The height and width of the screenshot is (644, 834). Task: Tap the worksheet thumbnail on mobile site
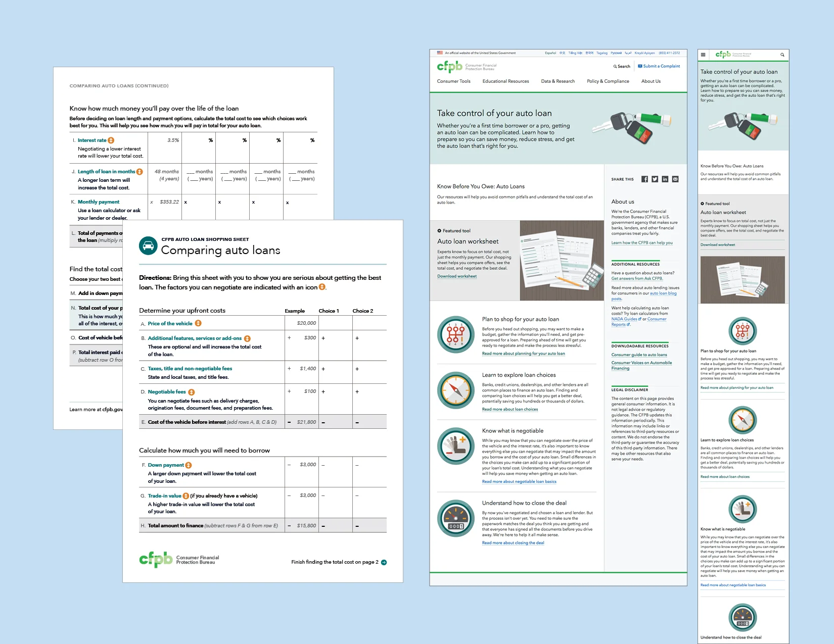(743, 280)
